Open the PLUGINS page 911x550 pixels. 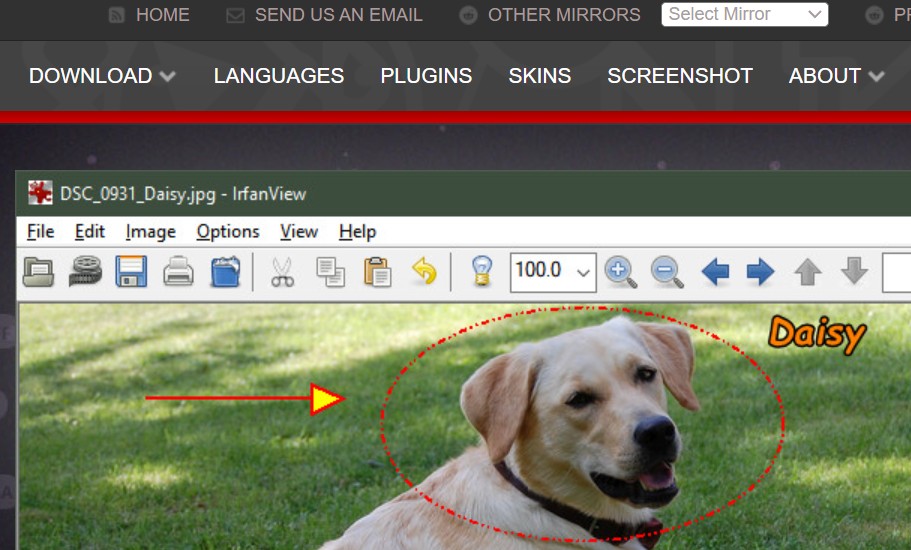(x=426, y=76)
